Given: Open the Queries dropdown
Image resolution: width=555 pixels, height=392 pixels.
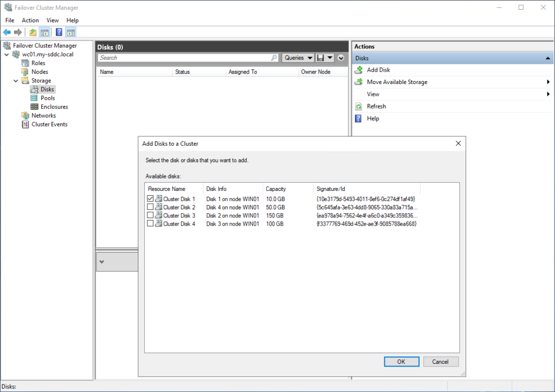Looking at the screenshot, I should tap(298, 58).
